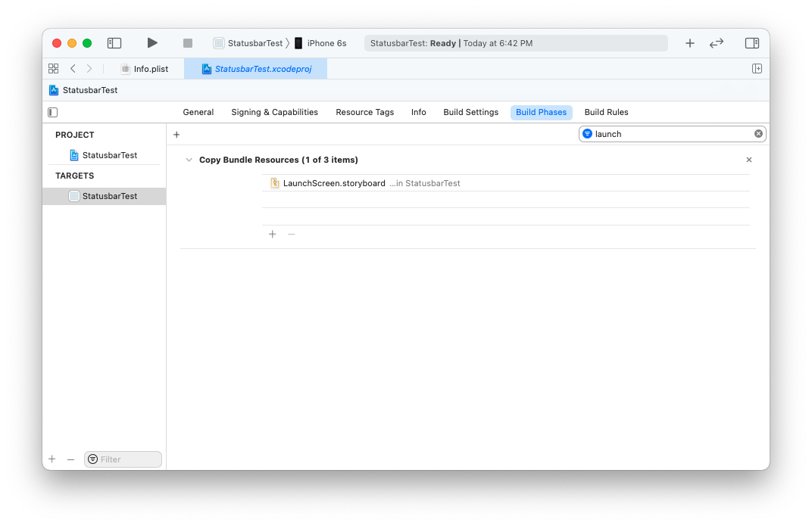The width and height of the screenshot is (812, 526).
Task: Add a new target
Action: 52,459
